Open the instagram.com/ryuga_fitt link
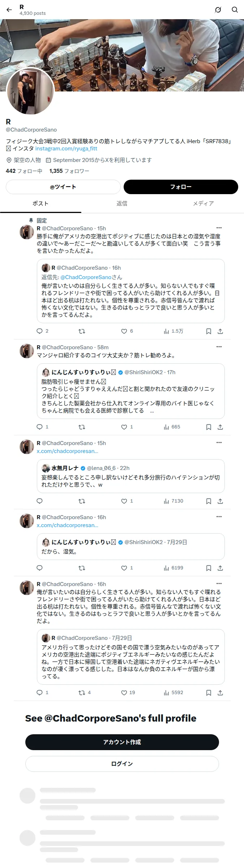The width and height of the screenshot is (244, 868). 66,149
